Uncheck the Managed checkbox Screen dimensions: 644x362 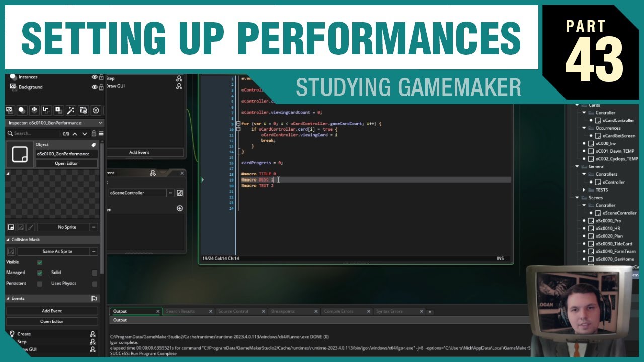pos(40,273)
